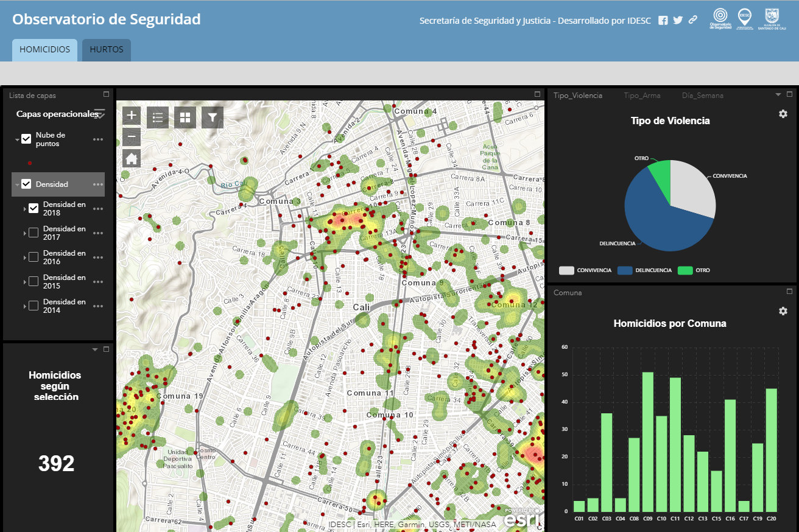The image size is (799, 532).
Task: Open the basemap gallery icon
Action: pyautogui.click(x=185, y=117)
